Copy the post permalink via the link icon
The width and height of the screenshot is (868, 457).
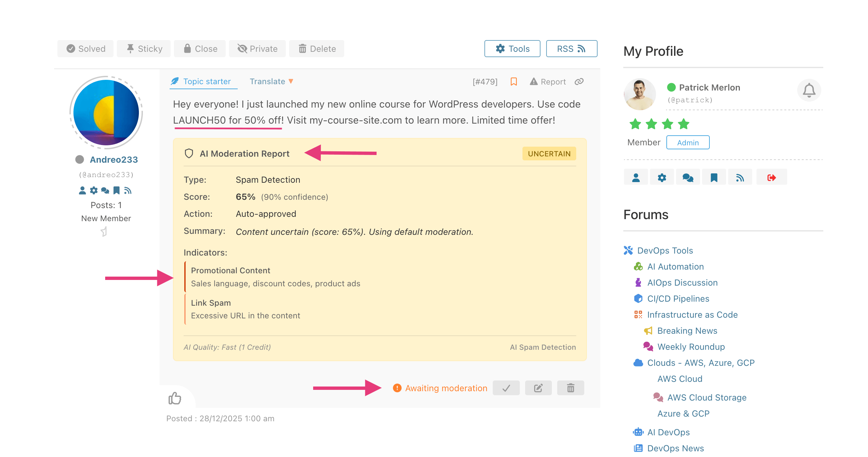(579, 81)
